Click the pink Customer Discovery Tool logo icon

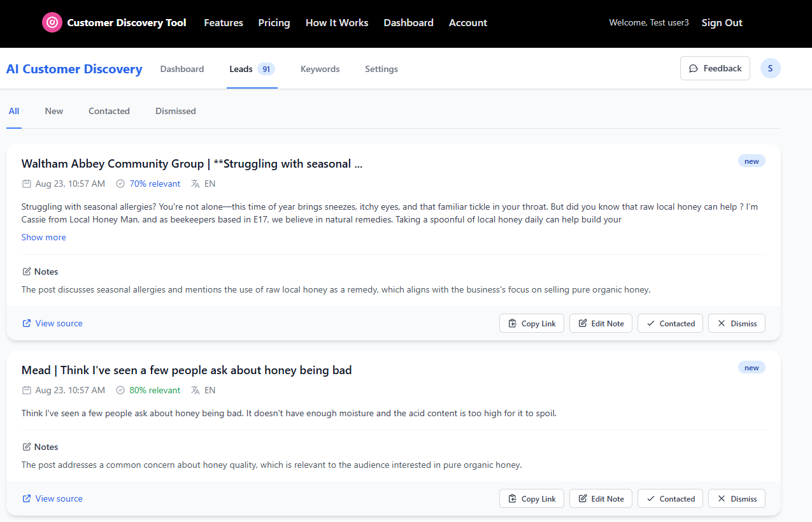click(52, 22)
